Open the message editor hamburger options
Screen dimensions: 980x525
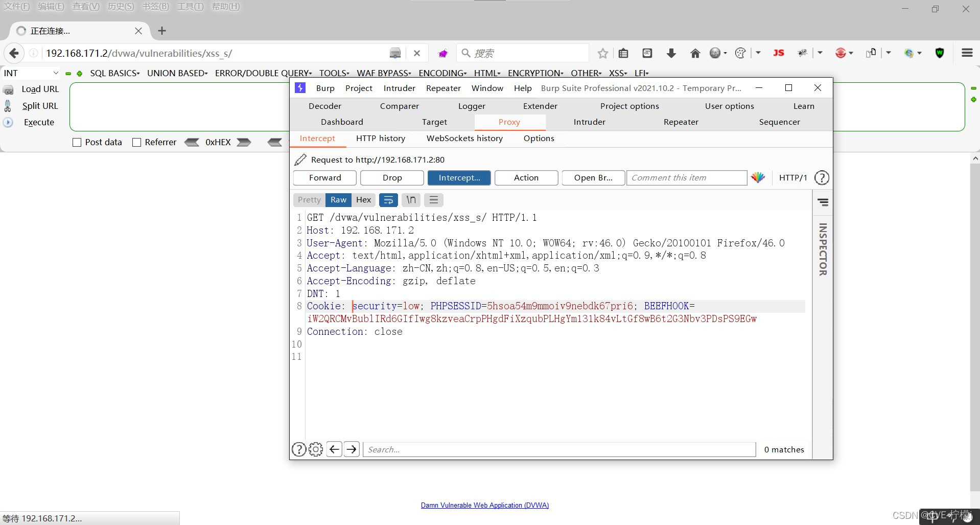pos(434,200)
